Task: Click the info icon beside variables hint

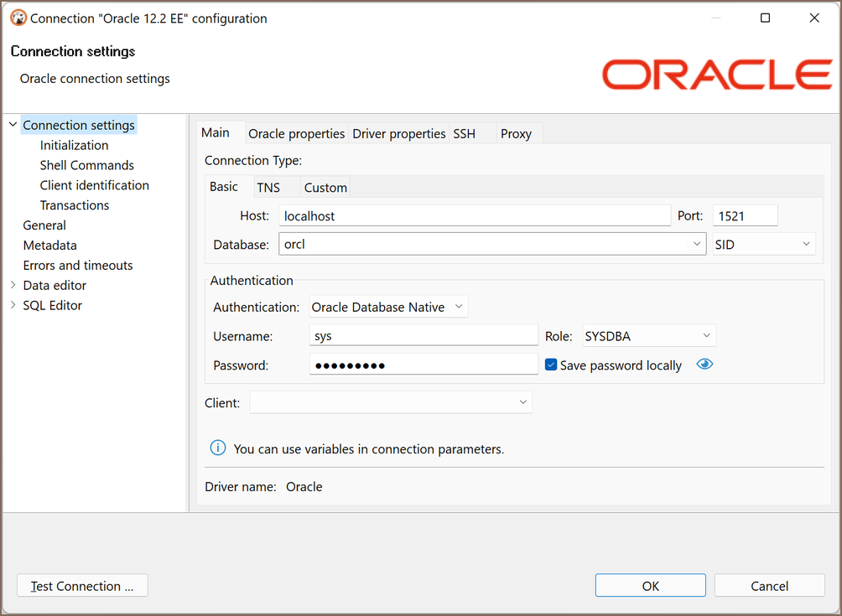Action: (x=217, y=448)
